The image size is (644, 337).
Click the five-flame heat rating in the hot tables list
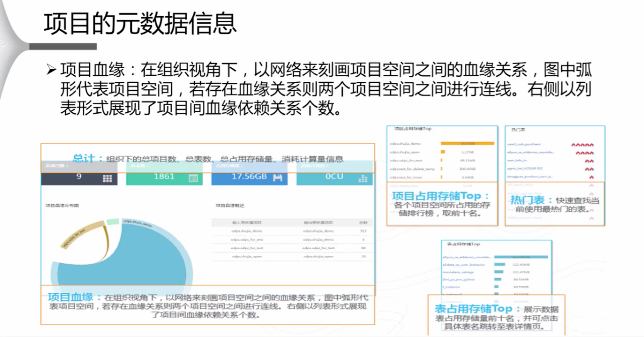click(x=582, y=145)
